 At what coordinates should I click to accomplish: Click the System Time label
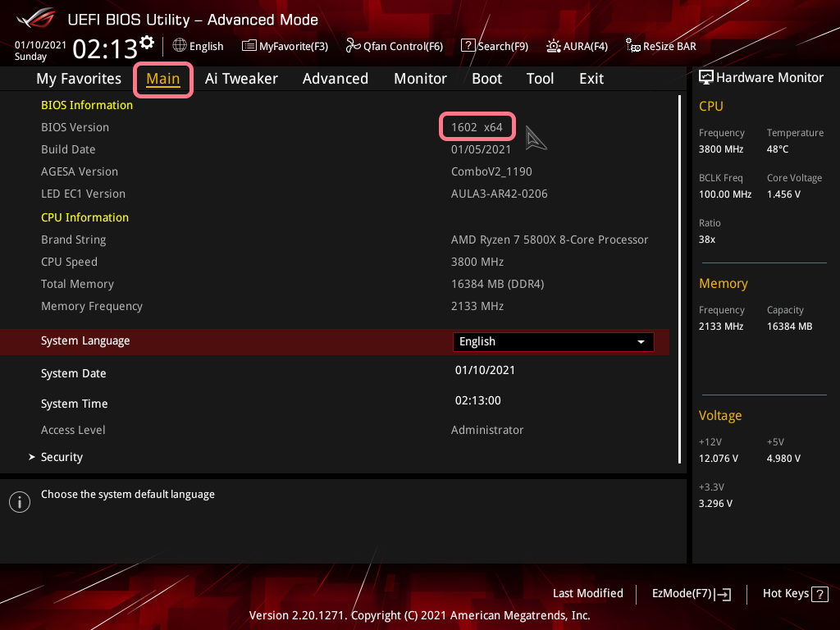[x=75, y=404]
